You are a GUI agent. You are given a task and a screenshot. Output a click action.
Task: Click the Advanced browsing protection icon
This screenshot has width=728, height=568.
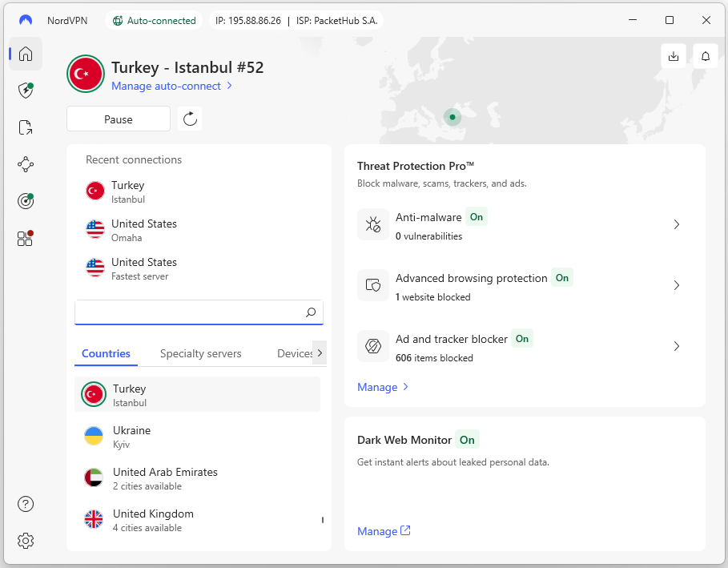(x=373, y=285)
